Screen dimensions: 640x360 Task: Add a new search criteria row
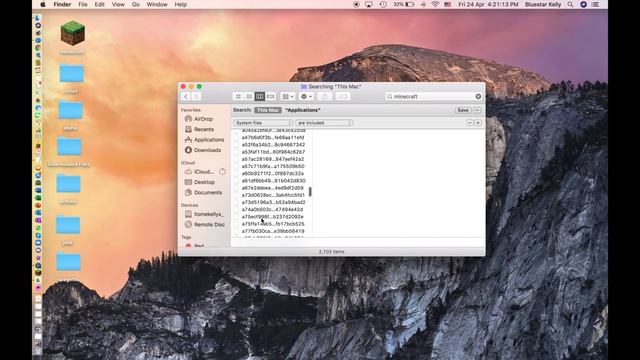tap(478, 123)
